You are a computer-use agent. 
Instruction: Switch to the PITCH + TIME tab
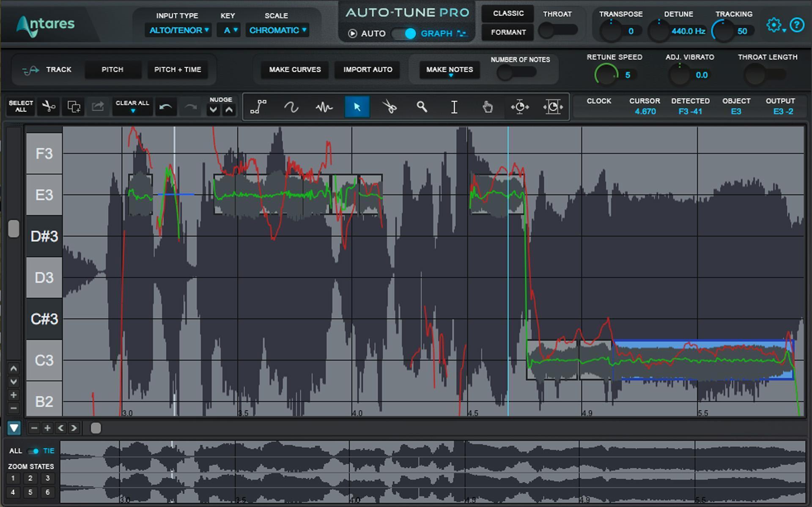pyautogui.click(x=178, y=69)
